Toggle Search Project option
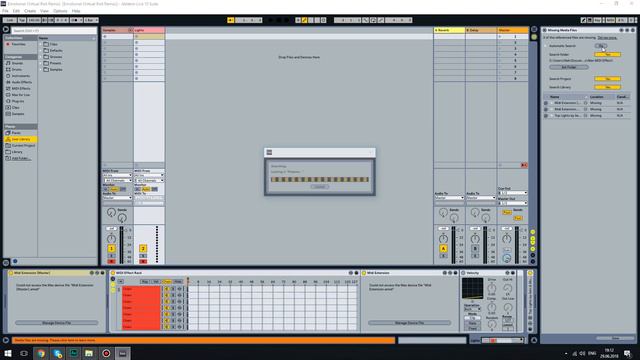Screen dimensions: 640x360 click(607, 79)
